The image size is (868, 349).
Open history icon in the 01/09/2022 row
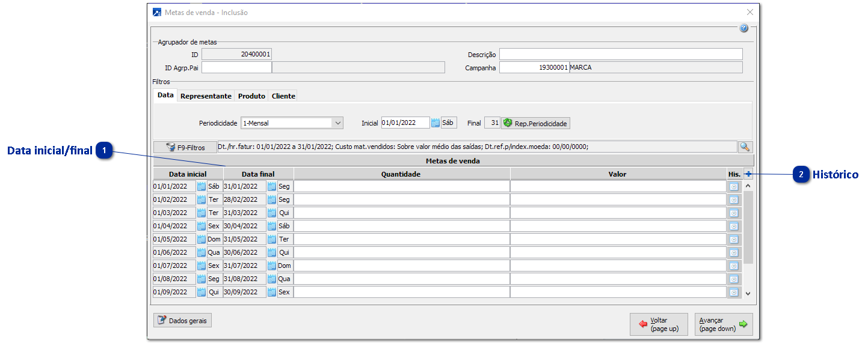click(734, 293)
